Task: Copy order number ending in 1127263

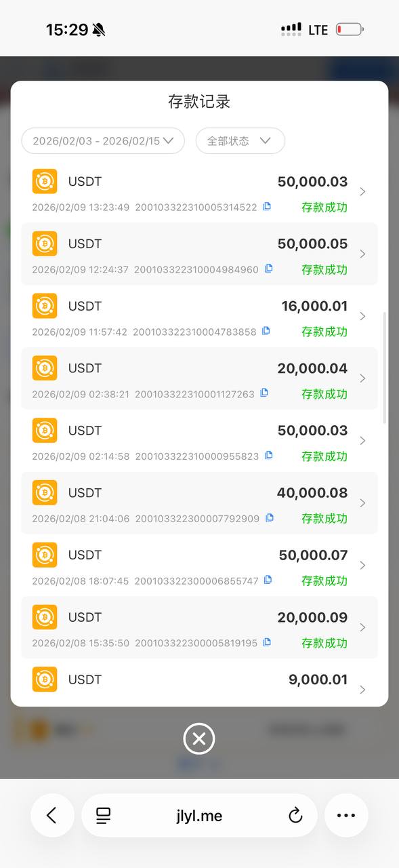Action: point(265,393)
